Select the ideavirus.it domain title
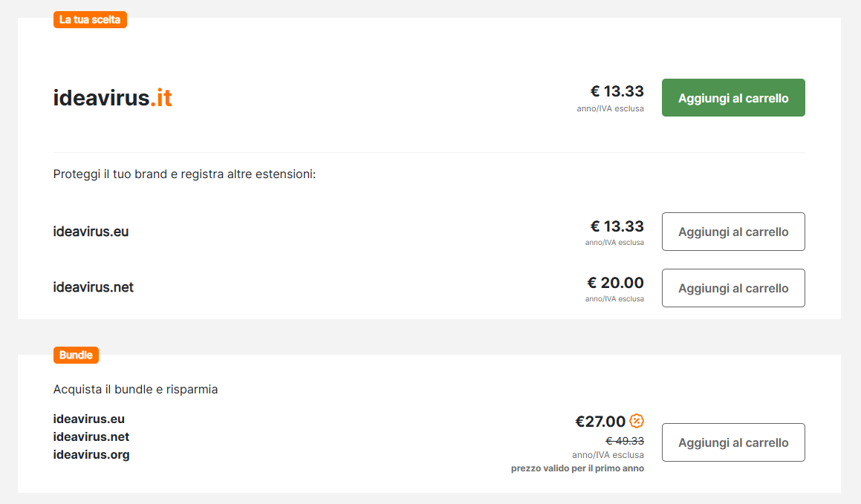 pos(113,98)
